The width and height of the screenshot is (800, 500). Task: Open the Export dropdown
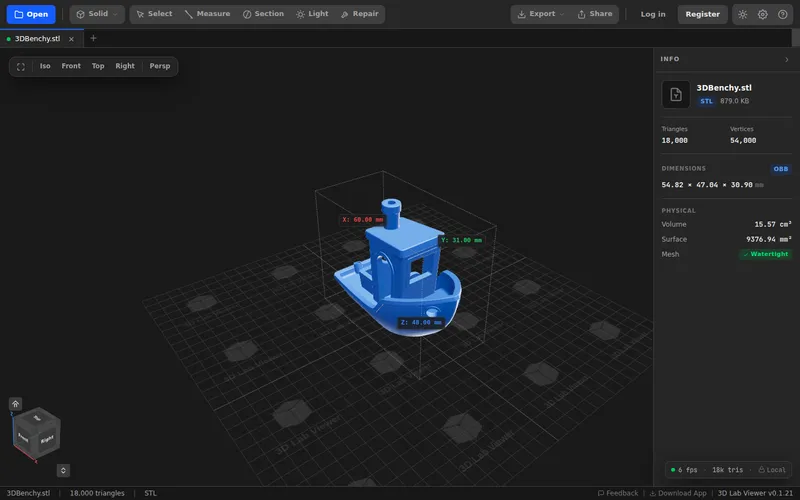(541, 14)
